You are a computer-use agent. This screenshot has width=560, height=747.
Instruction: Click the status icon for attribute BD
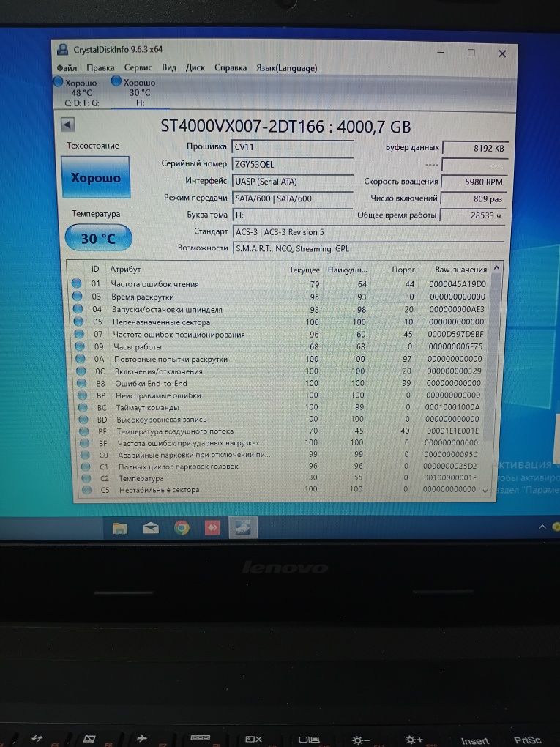83,419
